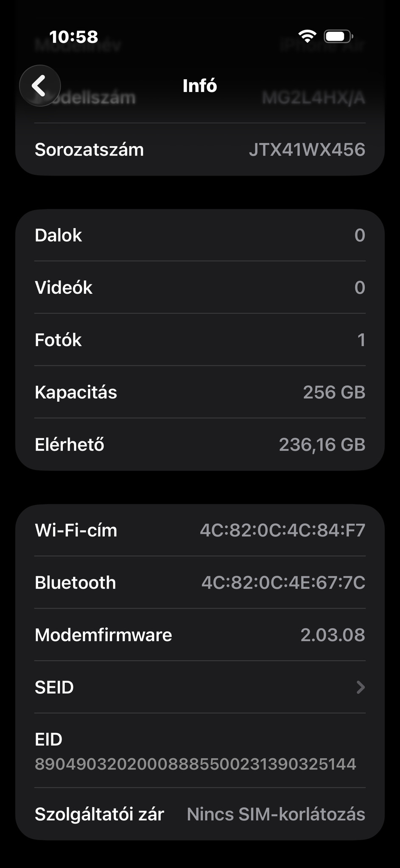Screen dimensions: 400x868
Task: Tap the Modellszám value MG2L4HX/A
Action: (313, 98)
